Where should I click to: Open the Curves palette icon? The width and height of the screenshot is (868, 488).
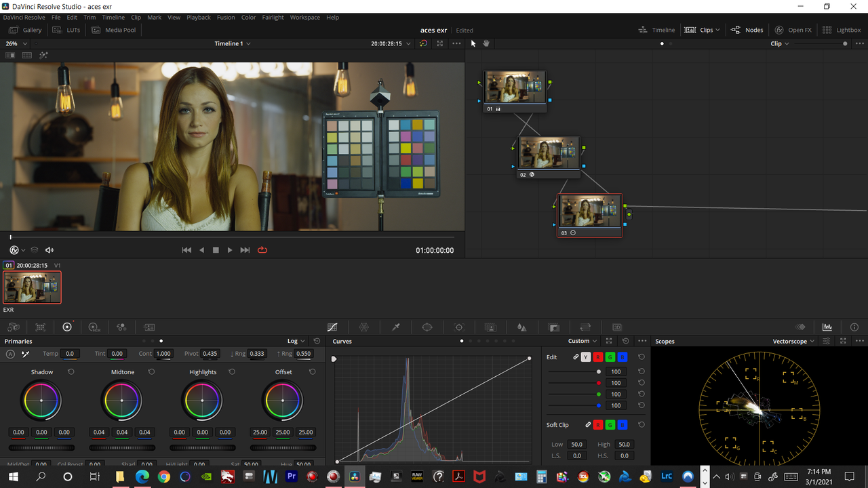[332, 327]
